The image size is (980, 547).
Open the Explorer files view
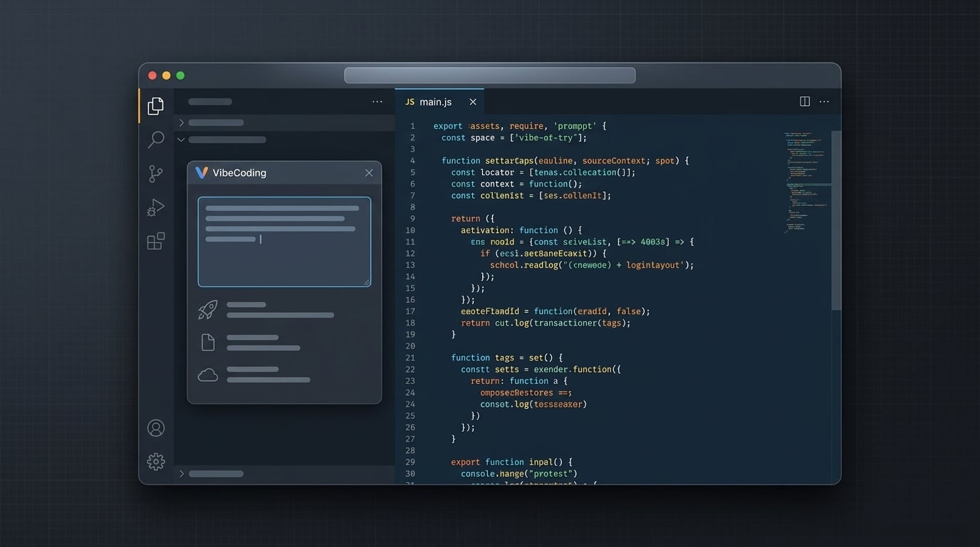(x=155, y=106)
